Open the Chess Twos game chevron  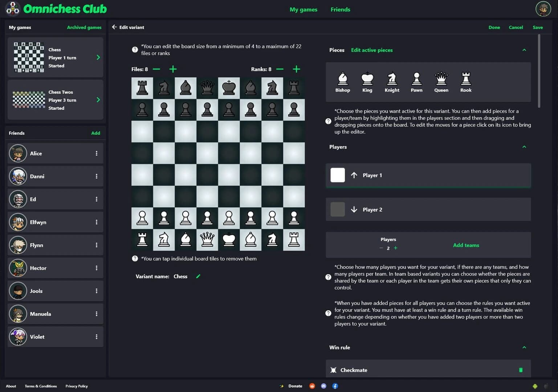tap(98, 100)
